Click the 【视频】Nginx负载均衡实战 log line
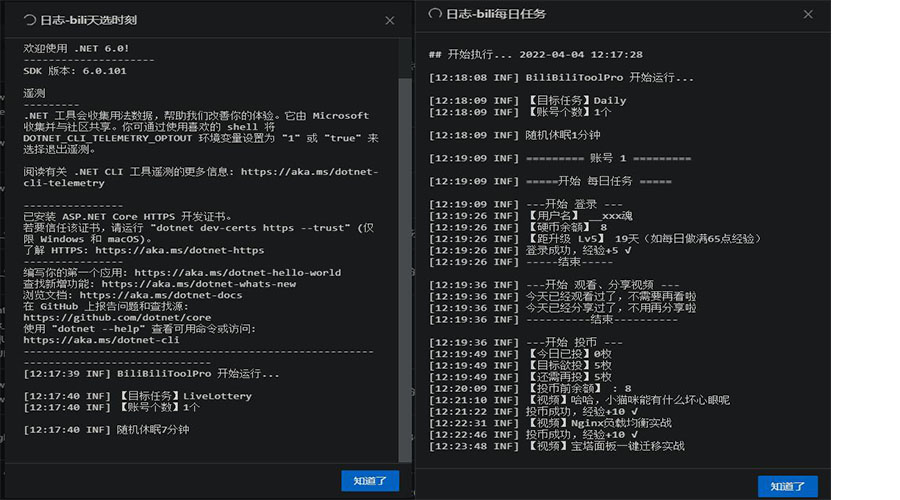 pos(550,423)
